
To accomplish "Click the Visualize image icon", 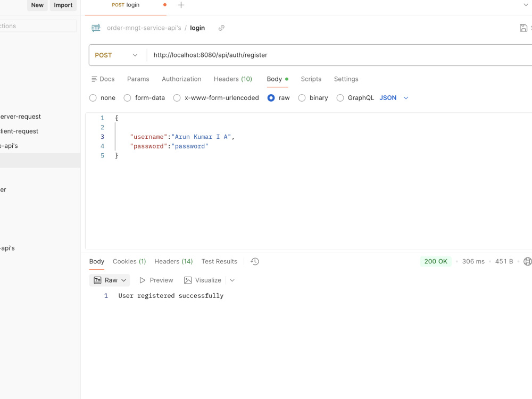I will [188, 280].
